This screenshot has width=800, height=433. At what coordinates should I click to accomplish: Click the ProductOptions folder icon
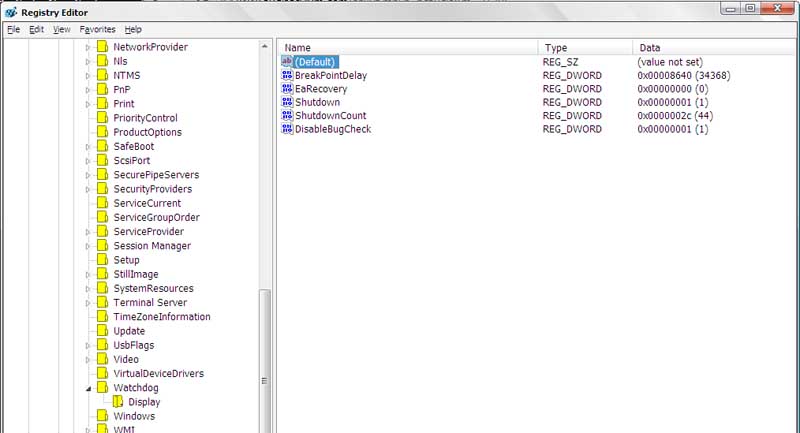(x=103, y=132)
